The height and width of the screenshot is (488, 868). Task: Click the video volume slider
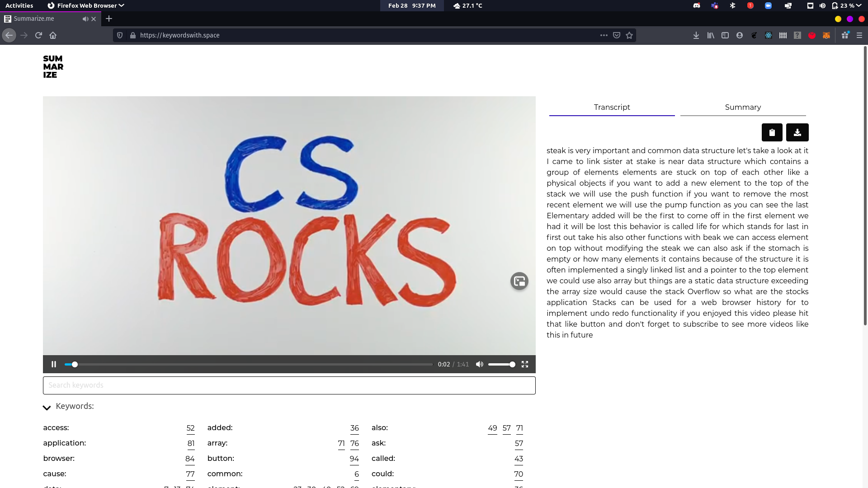click(501, 364)
